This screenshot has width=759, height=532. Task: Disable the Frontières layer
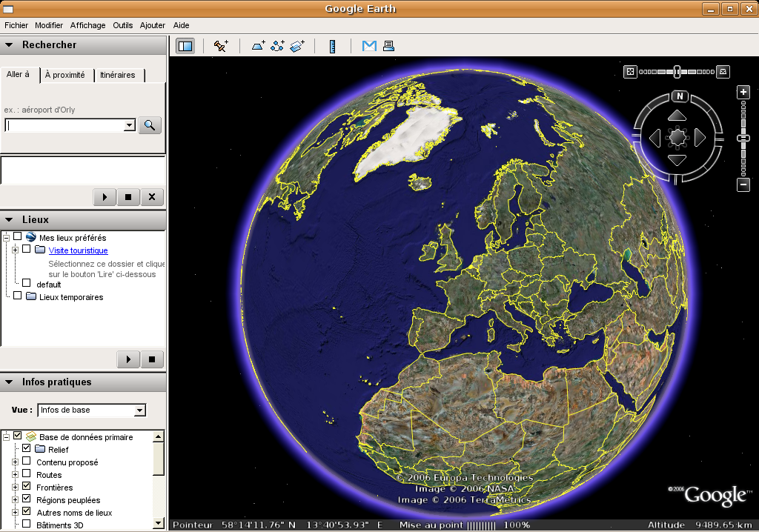tap(27, 486)
